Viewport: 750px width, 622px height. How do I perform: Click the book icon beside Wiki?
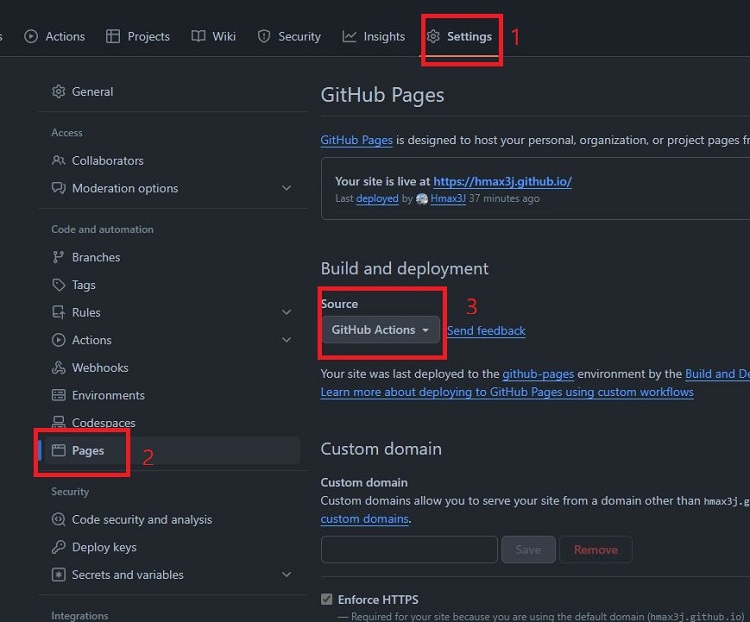pos(198,36)
